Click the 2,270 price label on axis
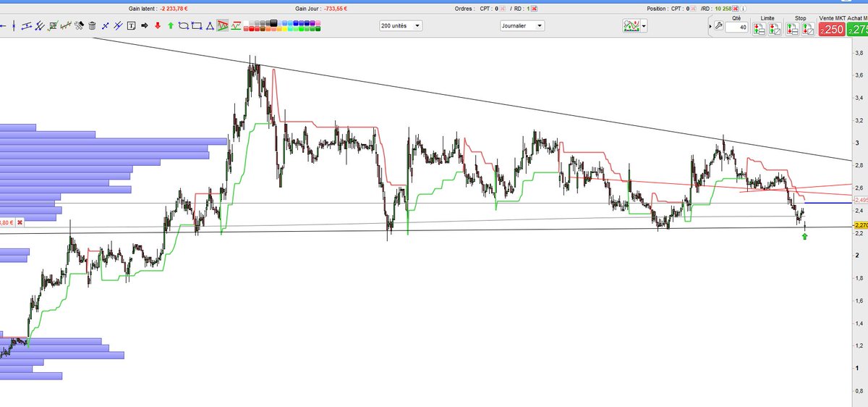 [861, 225]
